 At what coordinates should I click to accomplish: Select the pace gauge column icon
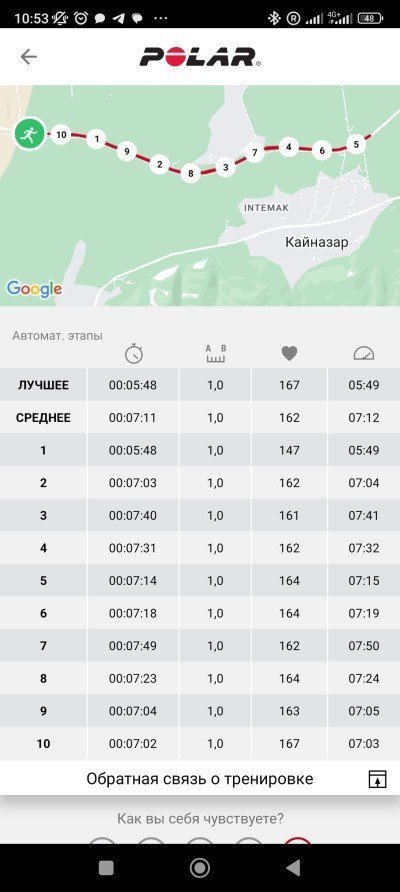pyautogui.click(x=364, y=354)
